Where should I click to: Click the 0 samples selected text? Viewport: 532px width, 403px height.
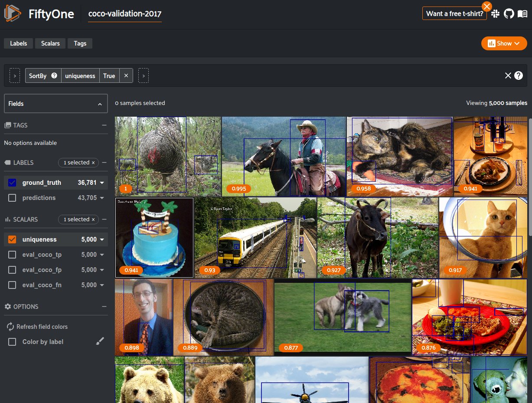[x=140, y=103]
